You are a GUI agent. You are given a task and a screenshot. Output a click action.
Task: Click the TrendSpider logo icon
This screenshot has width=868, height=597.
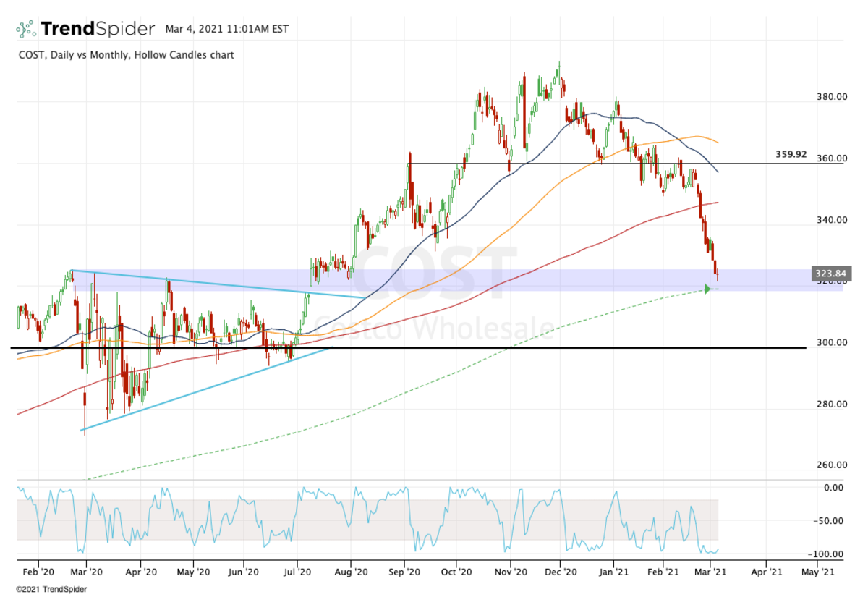pyautogui.click(x=26, y=29)
